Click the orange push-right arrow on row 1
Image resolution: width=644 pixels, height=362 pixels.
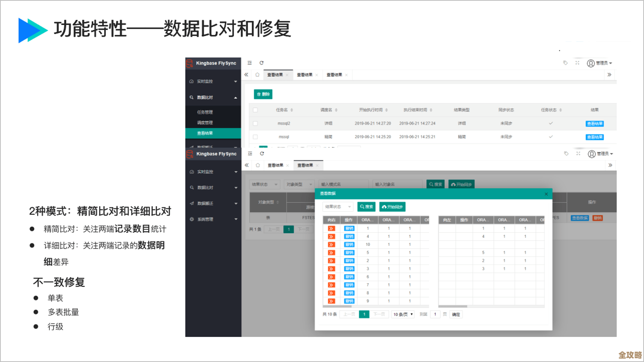click(x=331, y=228)
